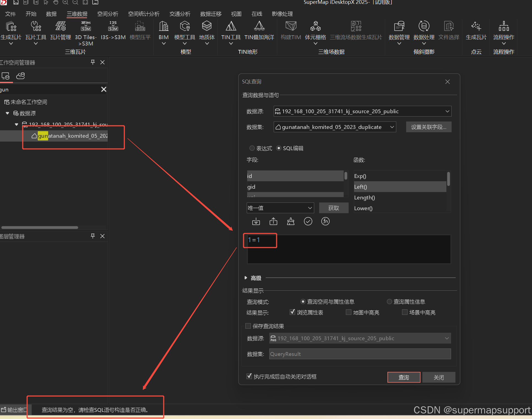Open the 流程操作 icon
532x419 pixels.
(504, 26)
